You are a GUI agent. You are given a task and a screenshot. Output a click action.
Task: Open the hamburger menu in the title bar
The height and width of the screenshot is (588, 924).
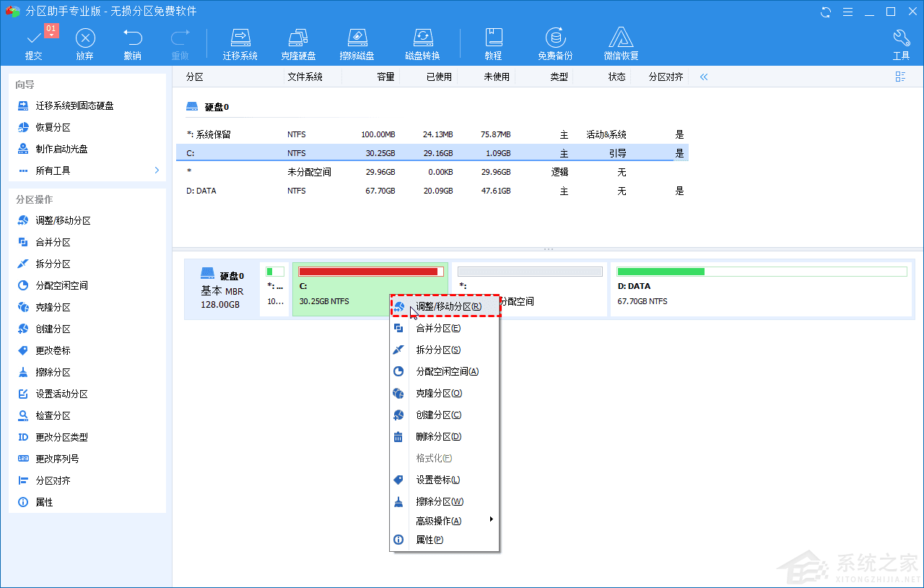pos(847,12)
